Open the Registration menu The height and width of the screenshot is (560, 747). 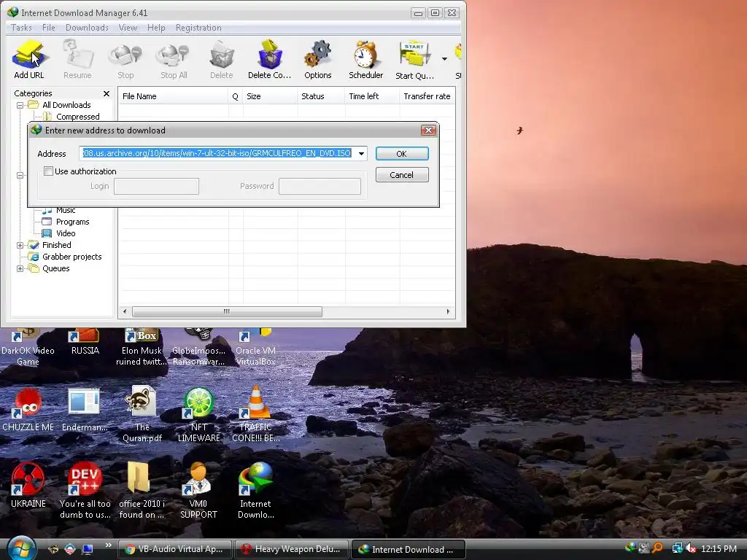tap(198, 28)
